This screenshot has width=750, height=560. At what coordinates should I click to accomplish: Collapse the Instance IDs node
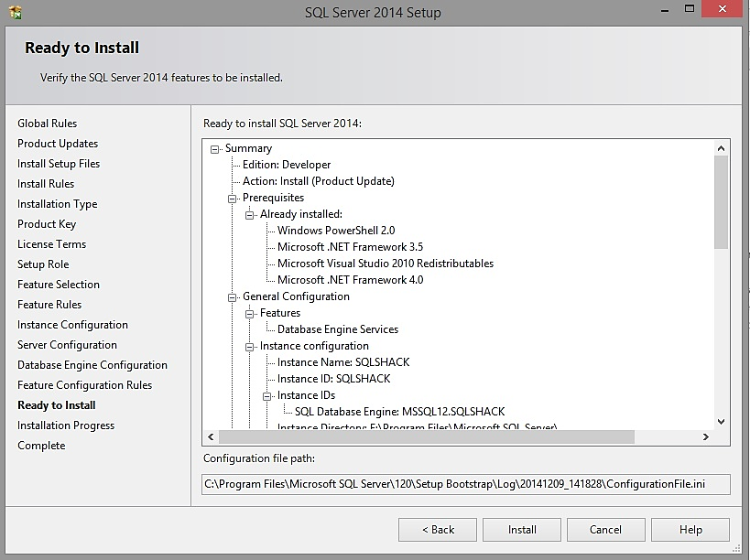[266, 396]
